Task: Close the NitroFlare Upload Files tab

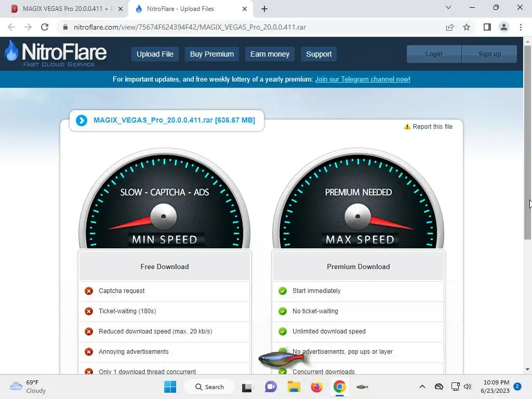Action: 245,9
